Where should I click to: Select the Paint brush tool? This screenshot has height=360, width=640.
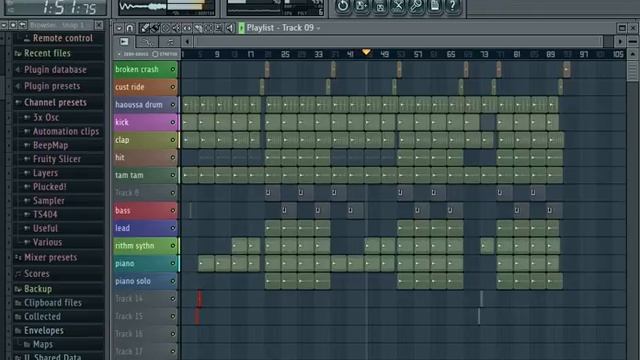pos(155,28)
